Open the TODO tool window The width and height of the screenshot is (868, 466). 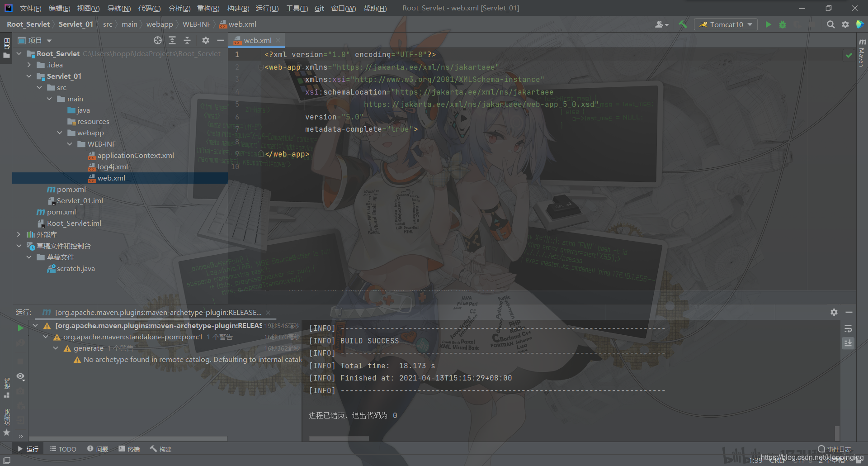pyautogui.click(x=63, y=449)
